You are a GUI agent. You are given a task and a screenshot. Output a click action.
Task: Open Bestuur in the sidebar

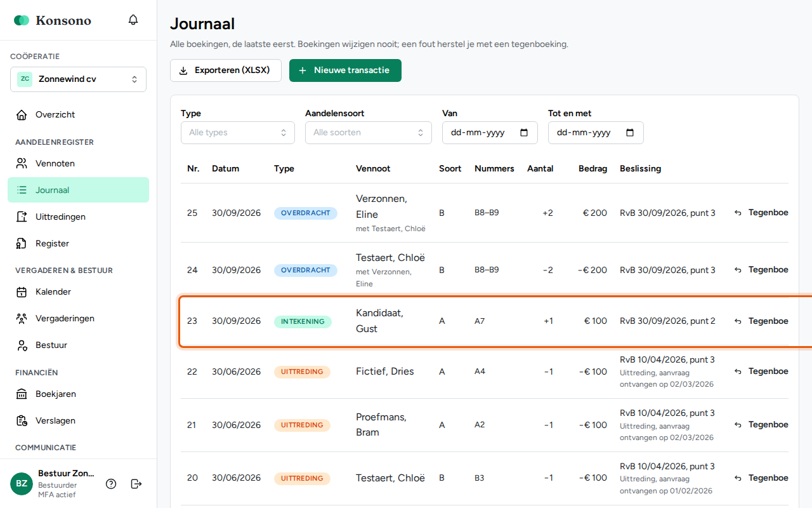78,345
